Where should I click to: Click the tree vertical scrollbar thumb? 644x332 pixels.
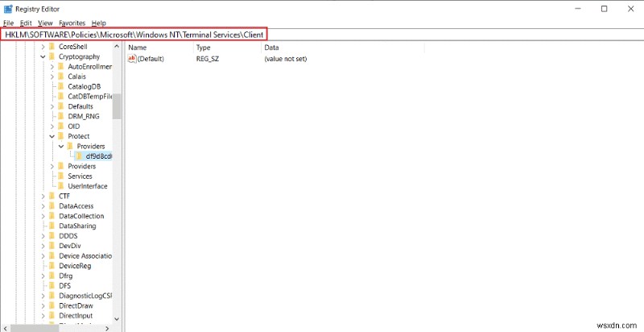[x=117, y=106]
